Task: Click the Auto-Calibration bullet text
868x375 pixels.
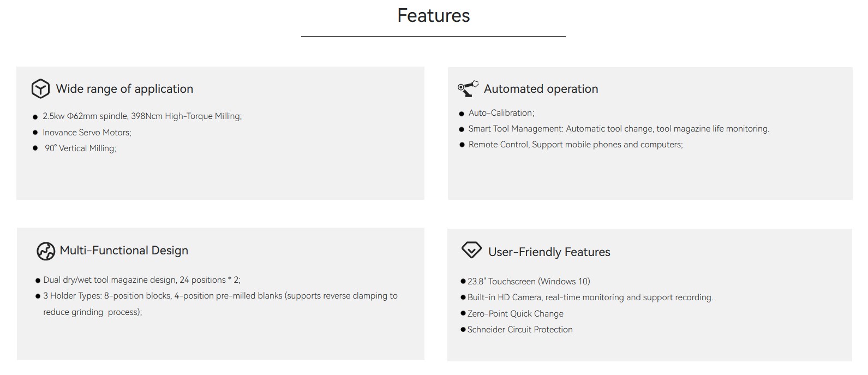Action: 501,113
